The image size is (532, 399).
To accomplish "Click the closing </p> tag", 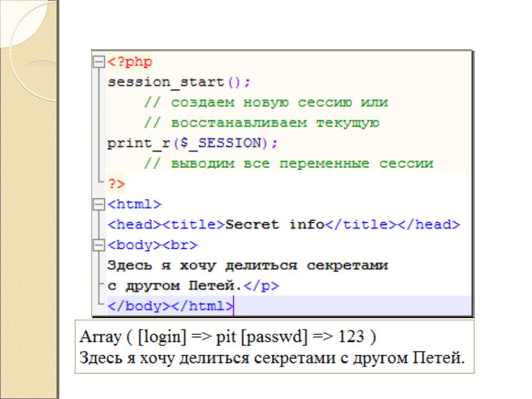I will click(x=261, y=286).
